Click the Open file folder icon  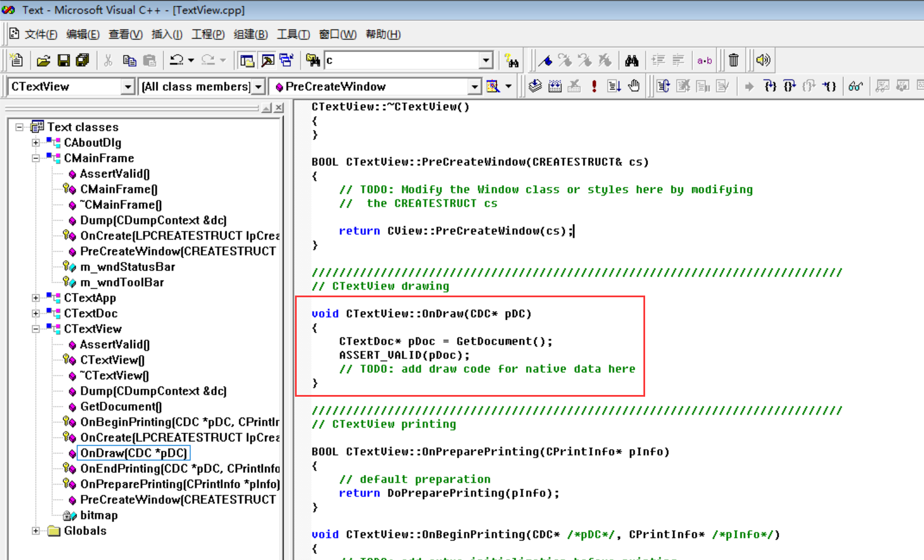click(x=43, y=60)
